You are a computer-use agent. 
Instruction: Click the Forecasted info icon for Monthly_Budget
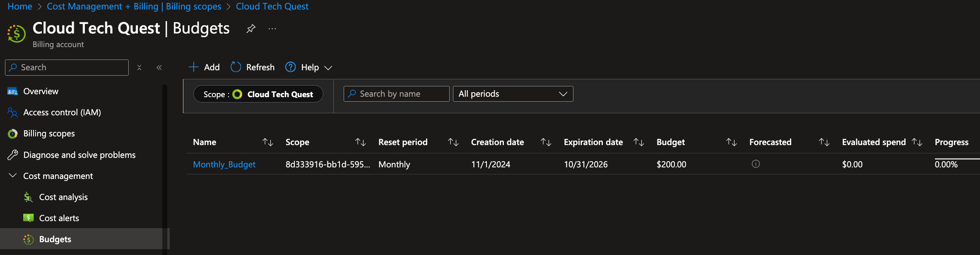[x=756, y=164]
